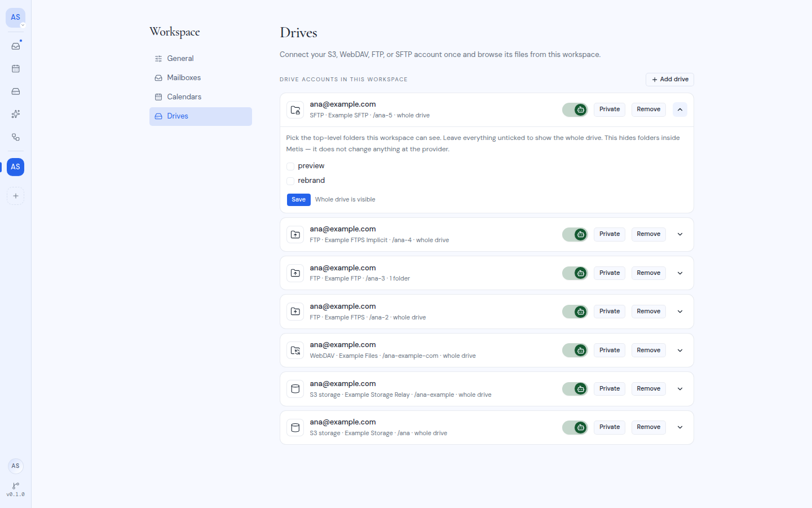Click the bottom AS profile avatar
The height and width of the screenshot is (508, 812).
[16, 466]
